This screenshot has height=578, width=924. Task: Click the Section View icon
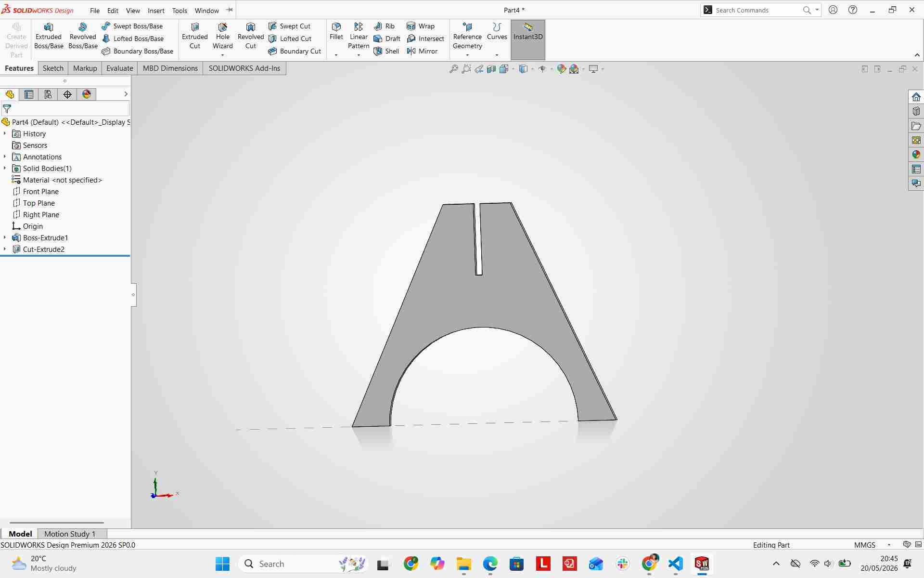coord(491,69)
